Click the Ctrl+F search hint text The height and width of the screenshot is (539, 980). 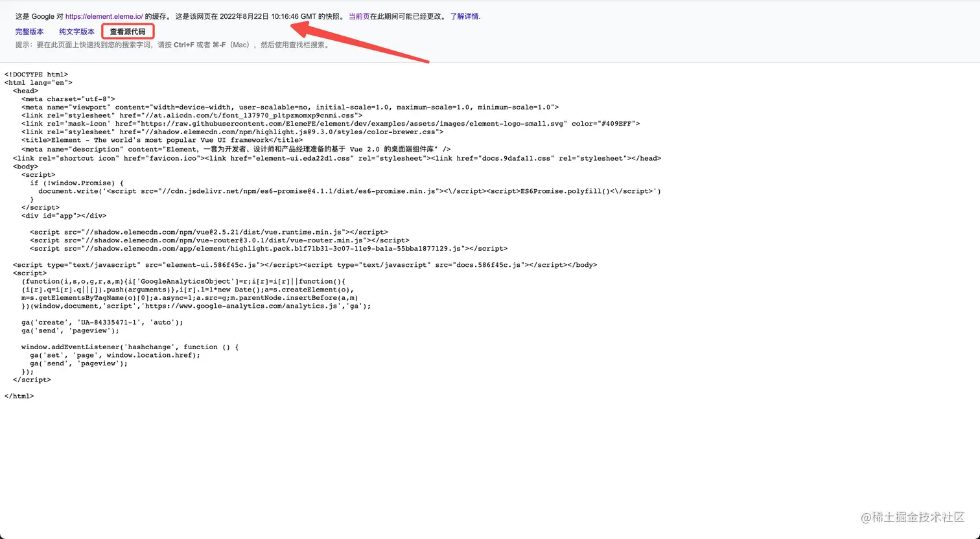pyautogui.click(x=184, y=45)
